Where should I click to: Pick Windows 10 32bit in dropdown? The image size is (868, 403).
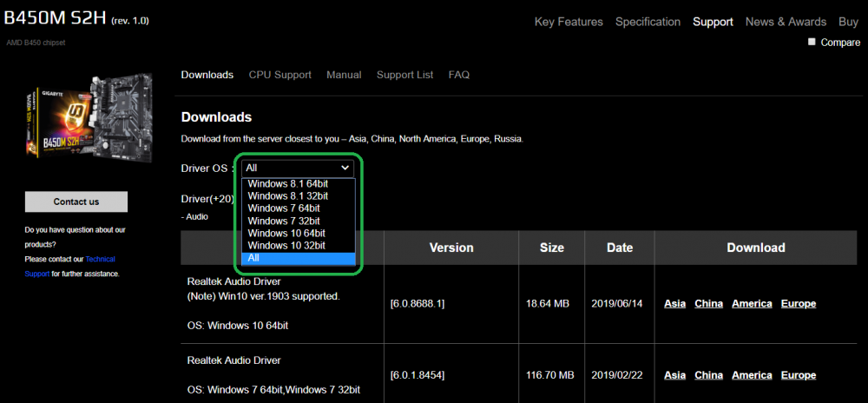pyautogui.click(x=299, y=245)
